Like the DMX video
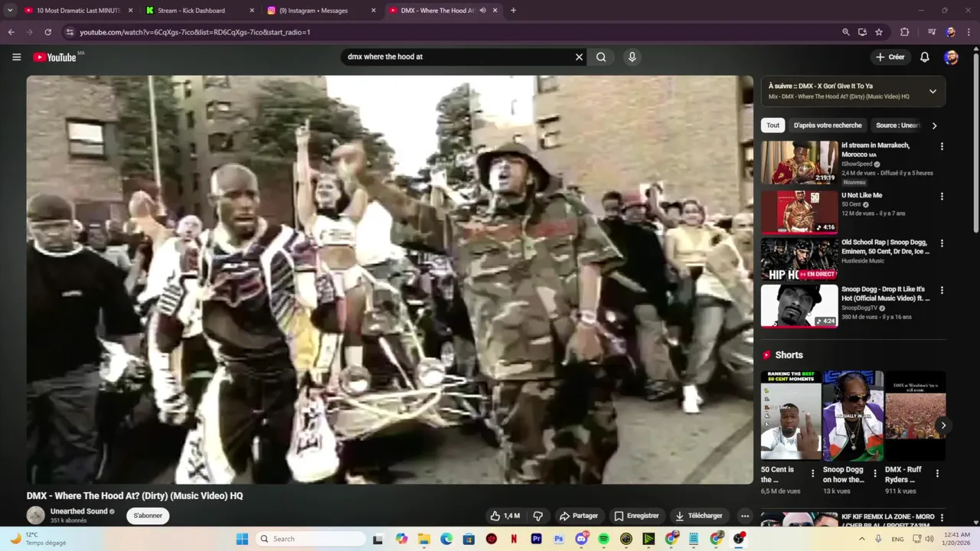980x551 pixels. [x=505, y=516]
